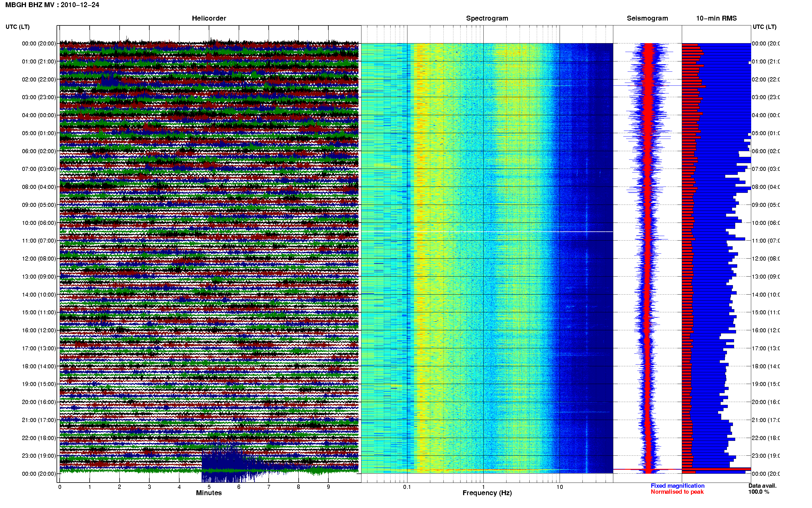
Task: Click the left time label '15:00 (11:00)'
Action: [39, 312]
